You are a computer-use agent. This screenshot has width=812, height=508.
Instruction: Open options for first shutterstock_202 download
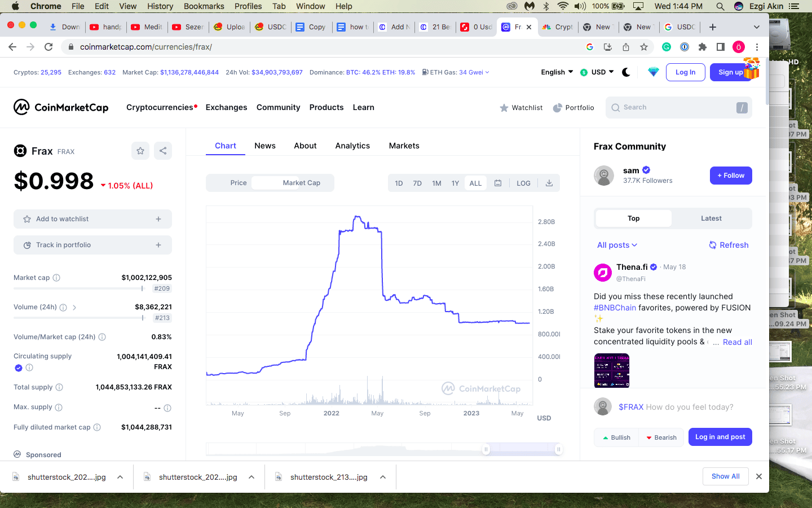120,477
